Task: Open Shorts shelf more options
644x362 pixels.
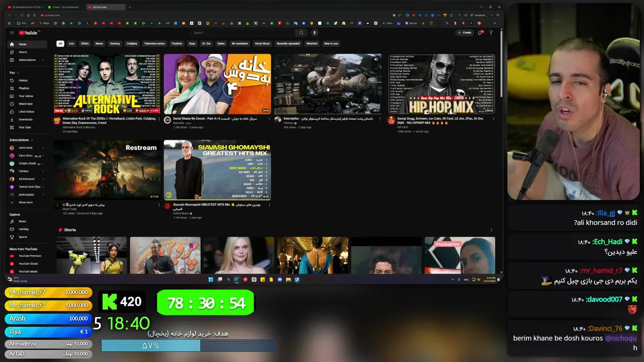Action: (x=492, y=230)
